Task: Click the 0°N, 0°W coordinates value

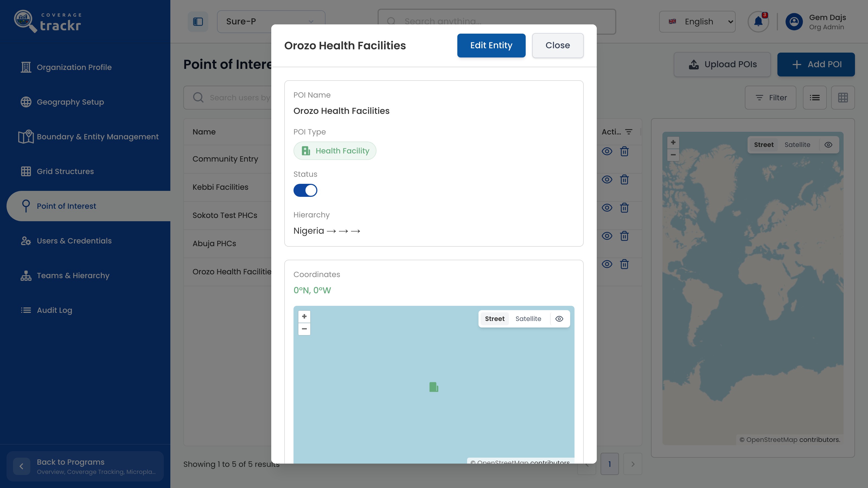Action: click(312, 290)
